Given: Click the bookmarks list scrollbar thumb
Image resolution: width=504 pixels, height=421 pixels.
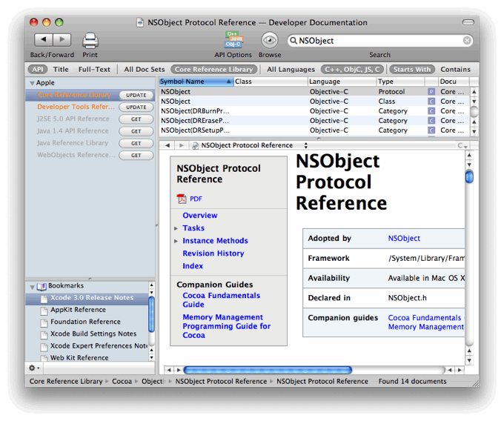Looking at the screenshot, I should [x=151, y=314].
